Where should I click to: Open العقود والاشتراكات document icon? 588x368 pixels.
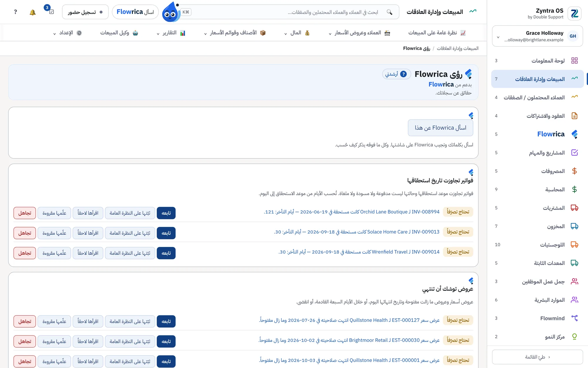pyautogui.click(x=574, y=116)
